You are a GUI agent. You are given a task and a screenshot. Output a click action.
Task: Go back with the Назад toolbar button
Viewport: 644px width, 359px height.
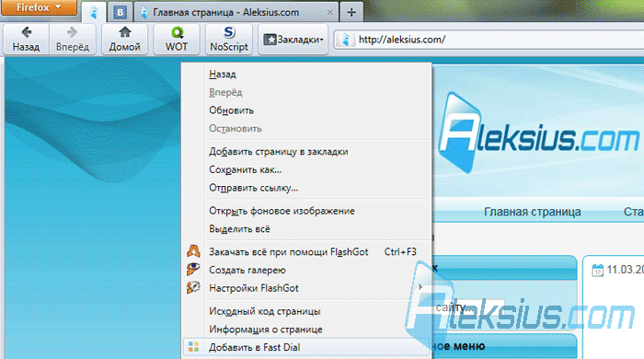click(x=26, y=39)
